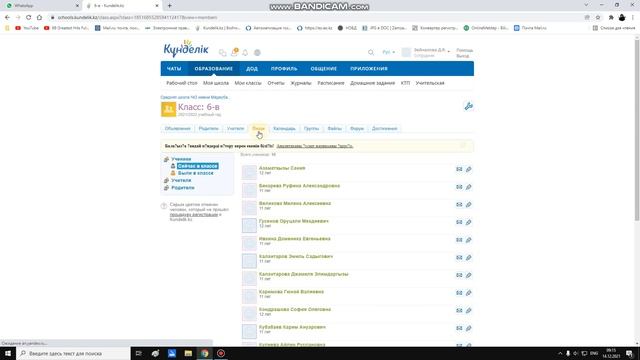Open Домашние задания in the submenu
This screenshot has width=640, height=360.
pyautogui.click(x=372, y=83)
